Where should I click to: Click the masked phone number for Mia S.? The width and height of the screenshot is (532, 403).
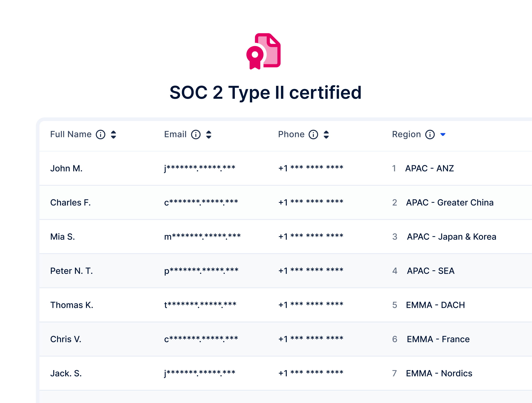click(311, 236)
